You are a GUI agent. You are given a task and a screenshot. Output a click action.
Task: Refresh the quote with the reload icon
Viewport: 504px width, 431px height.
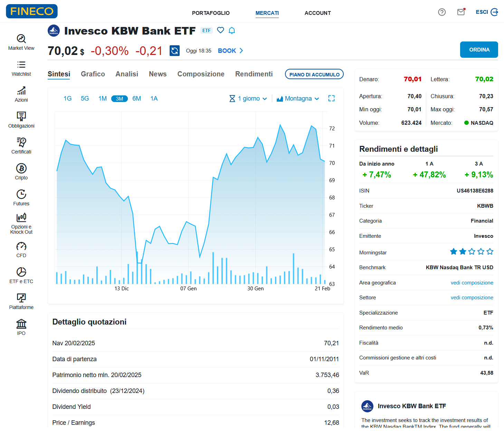pos(175,51)
